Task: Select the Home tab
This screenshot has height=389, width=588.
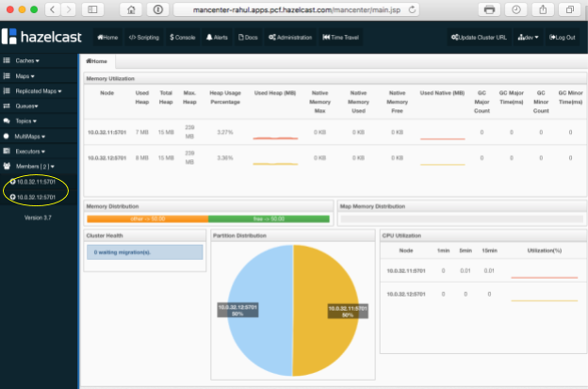Action: tap(97, 61)
